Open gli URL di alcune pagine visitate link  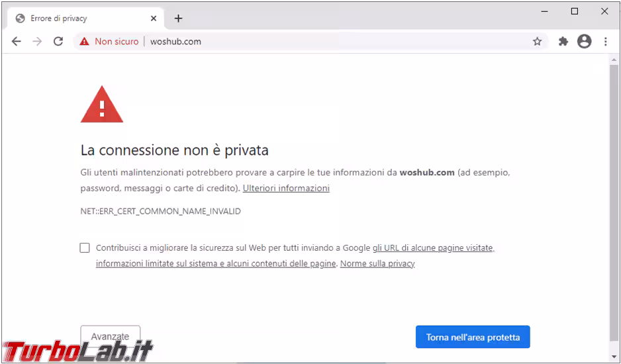434,248
